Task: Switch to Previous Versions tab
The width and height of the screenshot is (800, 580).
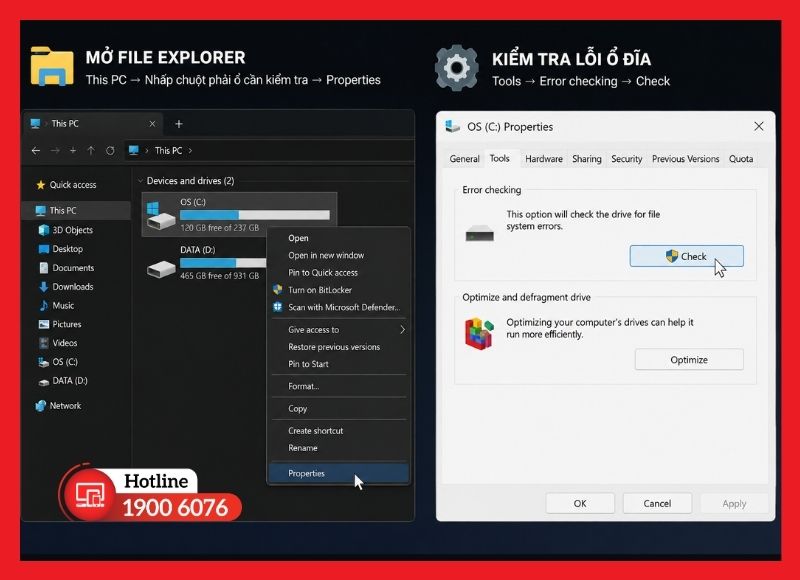Action: [685, 159]
